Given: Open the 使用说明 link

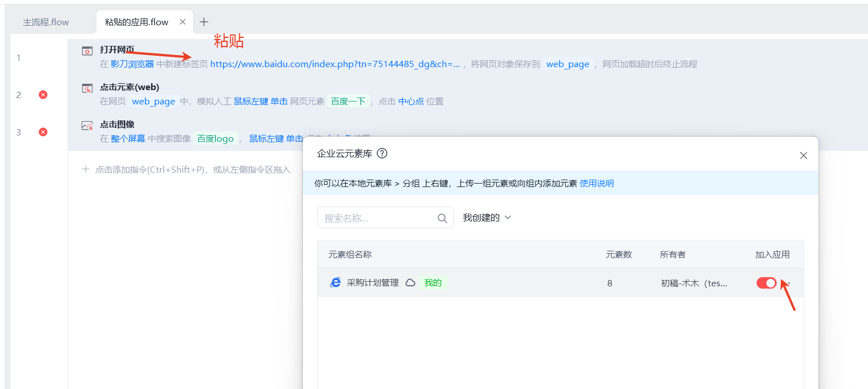Looking at the screenshot, I should 596,184.
